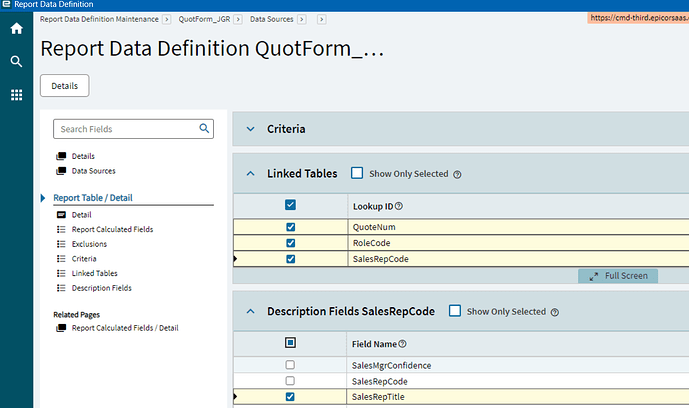Viewport: 689px width, 408px height.
Task: Open Details in navigation tree
Action: [83, 156]
